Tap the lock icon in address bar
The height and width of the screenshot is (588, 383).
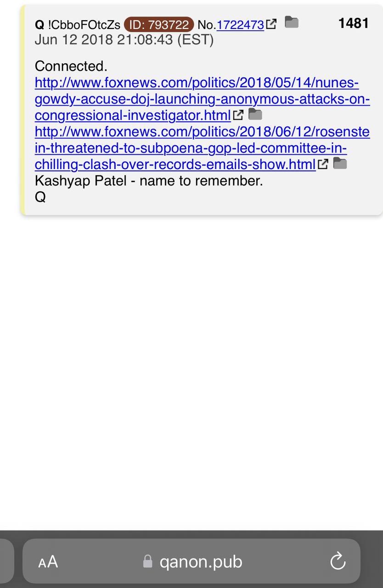[147, 561]
